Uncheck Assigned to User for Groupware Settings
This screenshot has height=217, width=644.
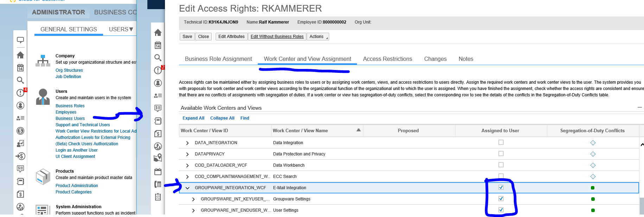501,199
